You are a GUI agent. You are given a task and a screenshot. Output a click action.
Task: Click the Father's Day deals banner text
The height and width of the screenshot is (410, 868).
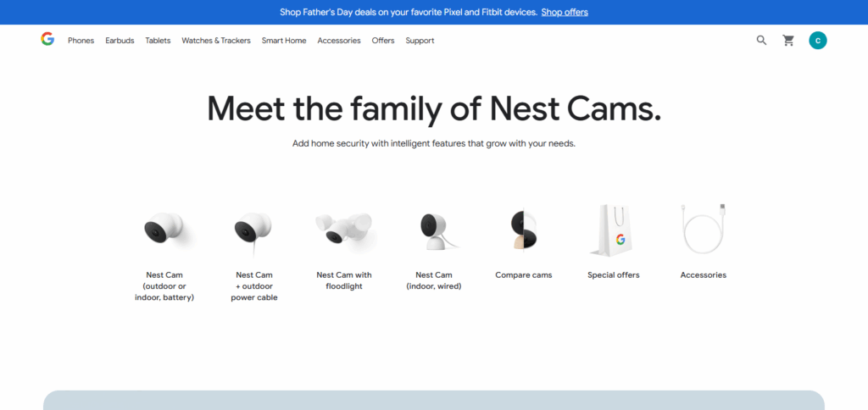click(x=409, y=12)
